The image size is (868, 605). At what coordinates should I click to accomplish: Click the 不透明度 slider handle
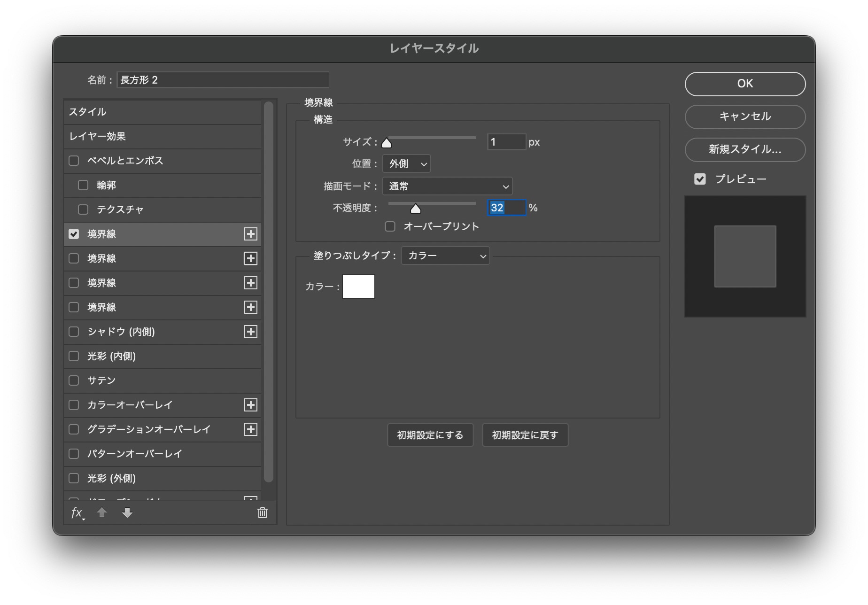[x=416, y=209]
